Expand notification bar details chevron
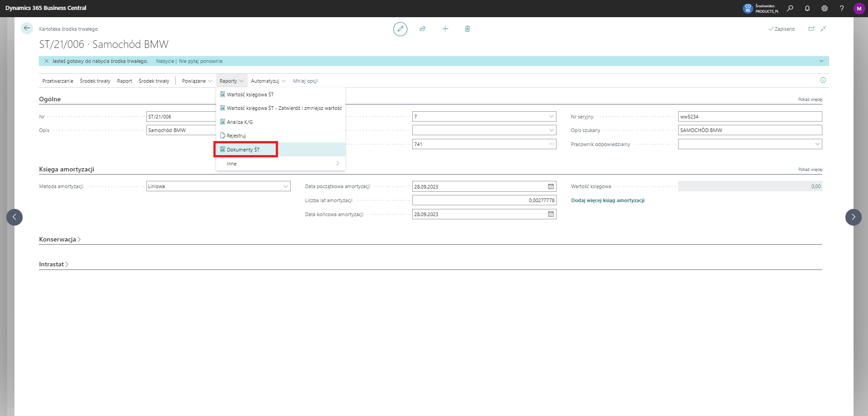This screenshot has height=416, width=868. (821, 61)
